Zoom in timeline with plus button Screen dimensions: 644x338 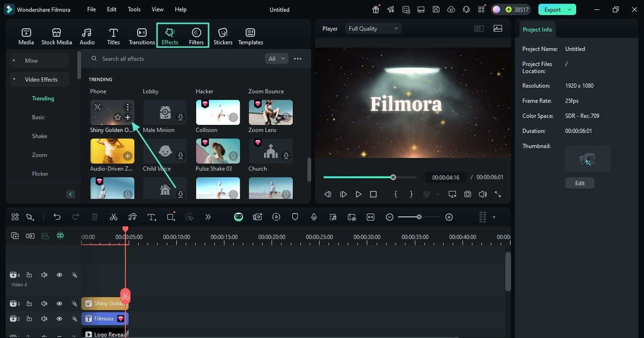pyautogui.click(x=449, y=217)
